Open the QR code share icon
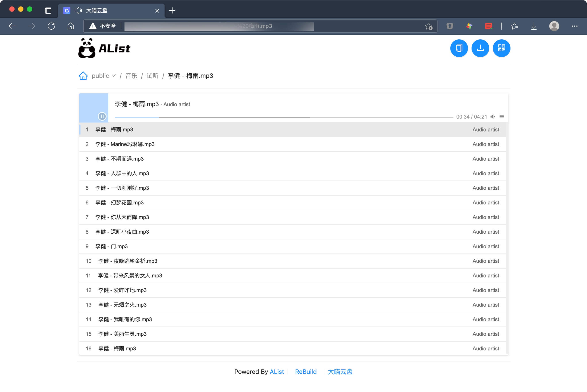The image size is (587, 392). [x=502, y=48]
